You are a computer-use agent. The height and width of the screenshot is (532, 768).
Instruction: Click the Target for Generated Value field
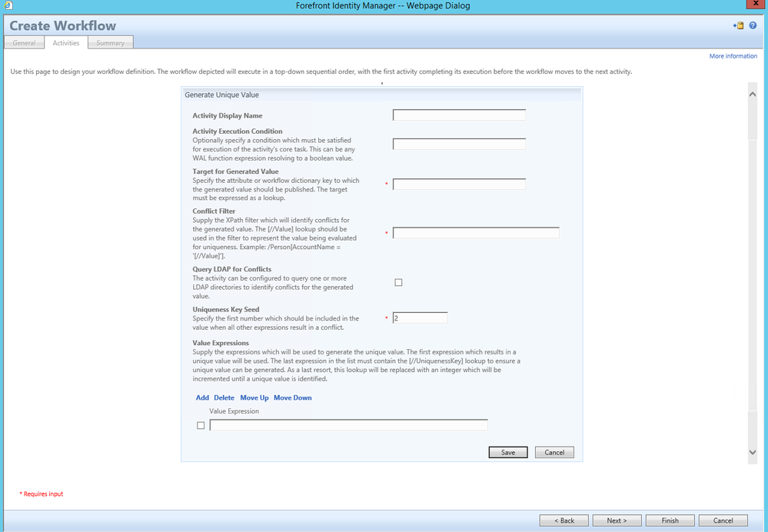click(459, 185)
